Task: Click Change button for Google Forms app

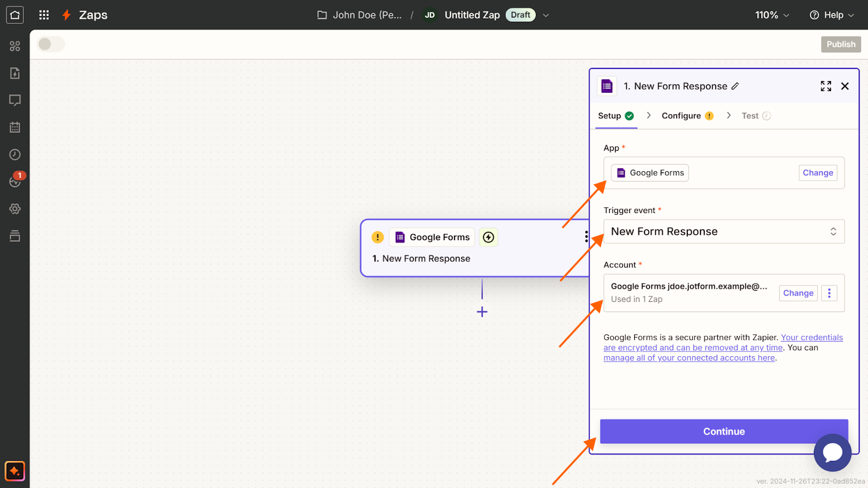Action: click(x=818, y=173)
